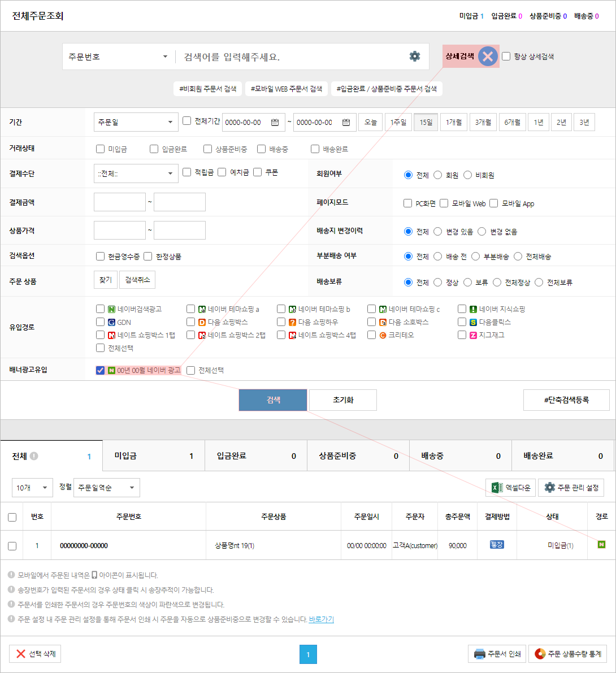This screenshot has height=673, width=616.
Task: Check 네이트 쇼핑박스 1탭 option
Action: coord(101,335)
